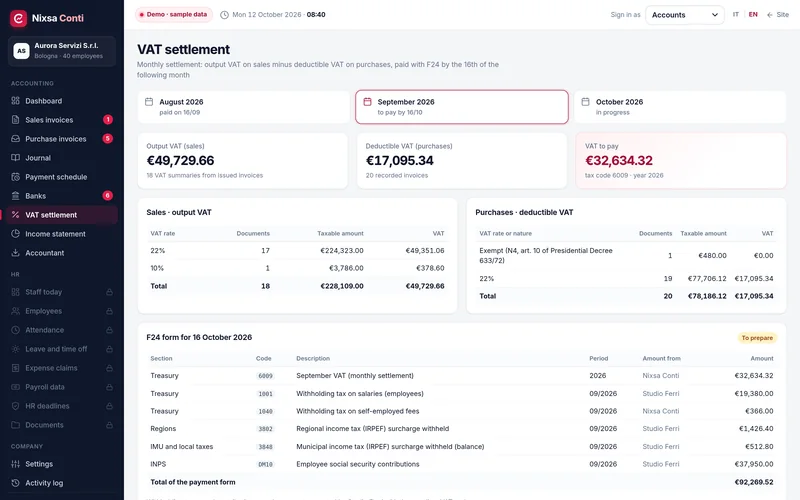Image resolution: width=800 pixels, height=500 pixels.
Task: Open Income statement page
Action: [61, 234]
